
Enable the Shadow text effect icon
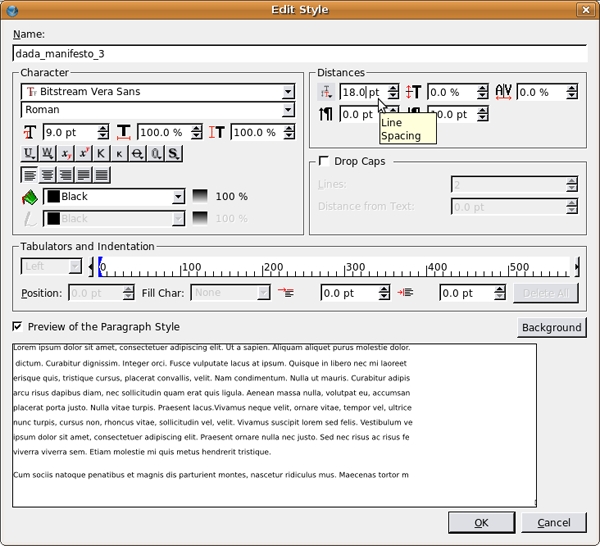pos(173,154)
